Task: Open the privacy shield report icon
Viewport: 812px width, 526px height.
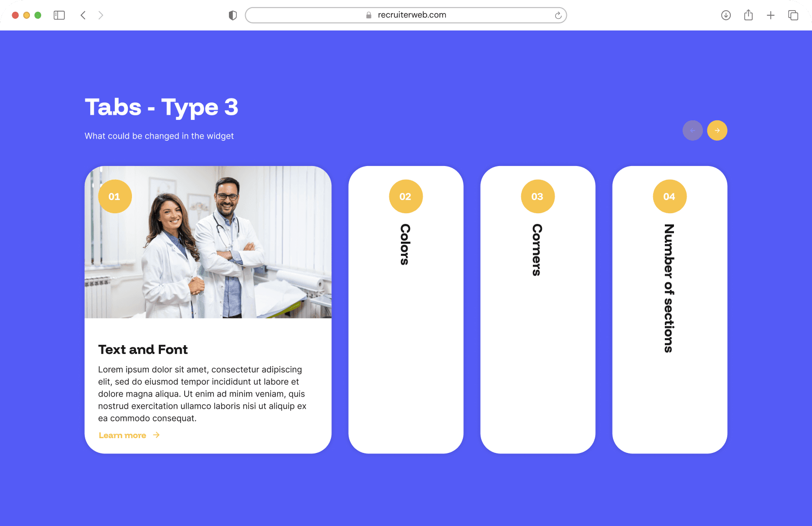Action: pyautogui.click(x=233, y=15)
